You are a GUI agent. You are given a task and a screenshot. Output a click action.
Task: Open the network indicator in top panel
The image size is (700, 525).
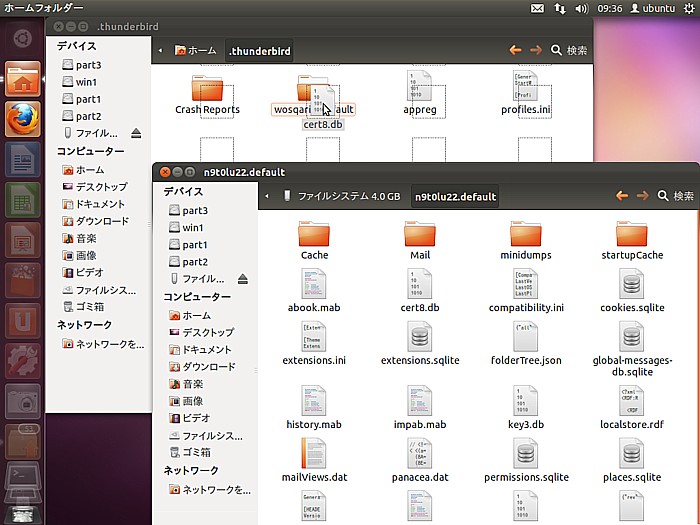click(x=560, y=8)
